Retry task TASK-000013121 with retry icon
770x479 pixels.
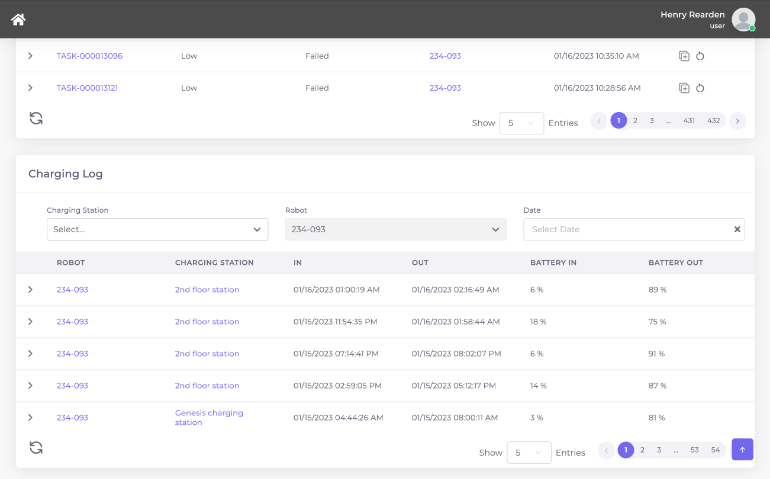click(700, 88)
